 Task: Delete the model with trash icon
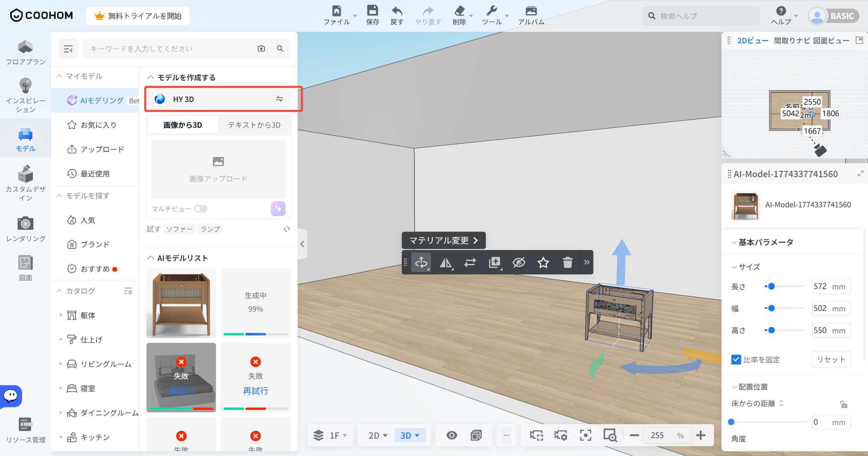[x=568, y=262]
